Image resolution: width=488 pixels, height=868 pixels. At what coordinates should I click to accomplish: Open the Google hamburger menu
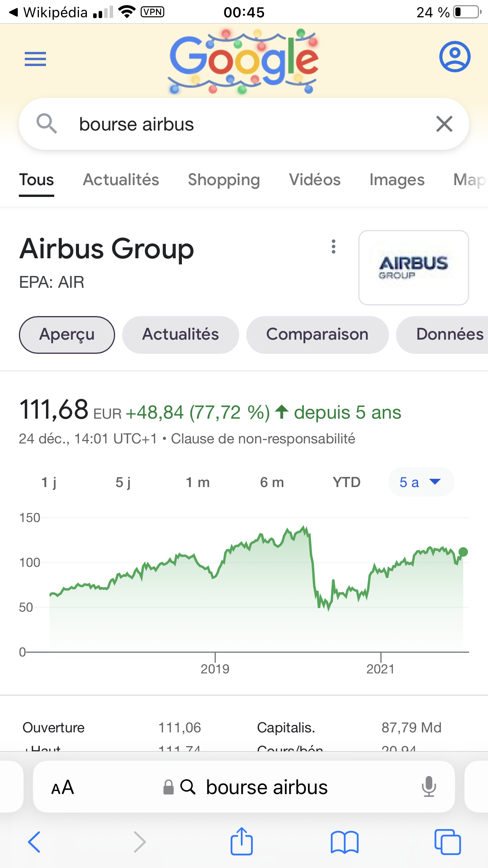point(35,59)
